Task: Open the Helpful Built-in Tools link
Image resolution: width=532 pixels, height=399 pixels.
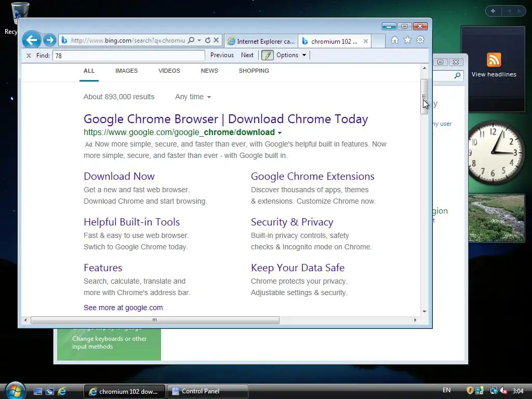Action: pyautogui.click(x=131, y=222)
